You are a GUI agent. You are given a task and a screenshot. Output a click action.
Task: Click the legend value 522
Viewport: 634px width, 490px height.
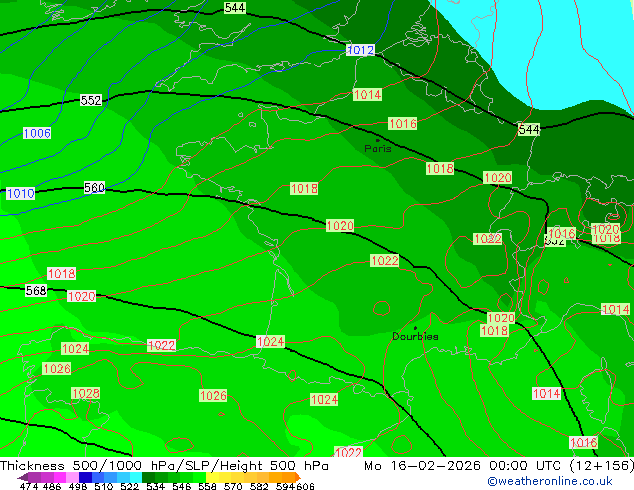[x=129, y=486]
